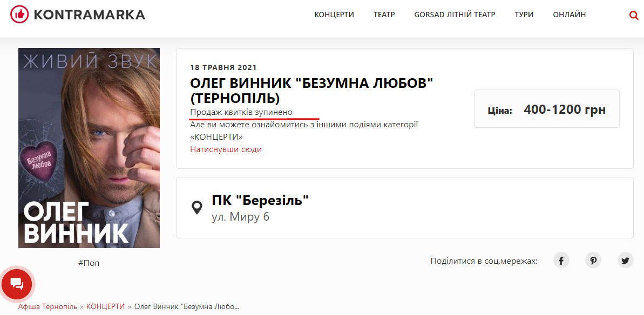Click the ПК "Березіль" venue name

coord(260,200)
